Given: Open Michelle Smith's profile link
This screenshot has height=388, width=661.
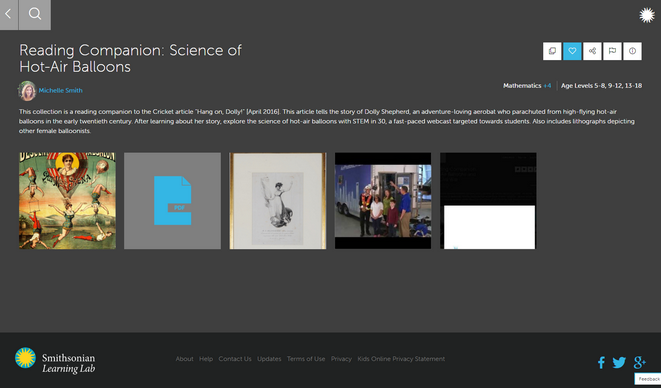Looking at the screenshot, I should point(60,90).
